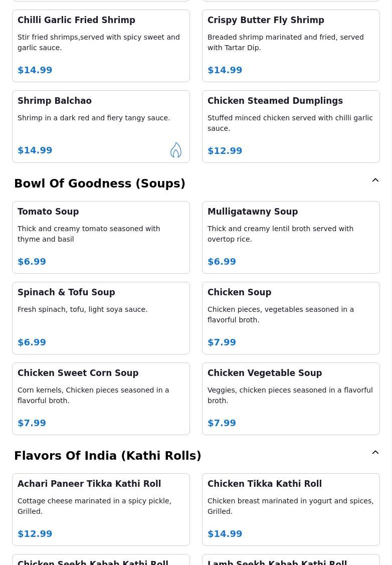
Task: Click the spicy flame icon on Shrimp Balchao
Action: 175,150
